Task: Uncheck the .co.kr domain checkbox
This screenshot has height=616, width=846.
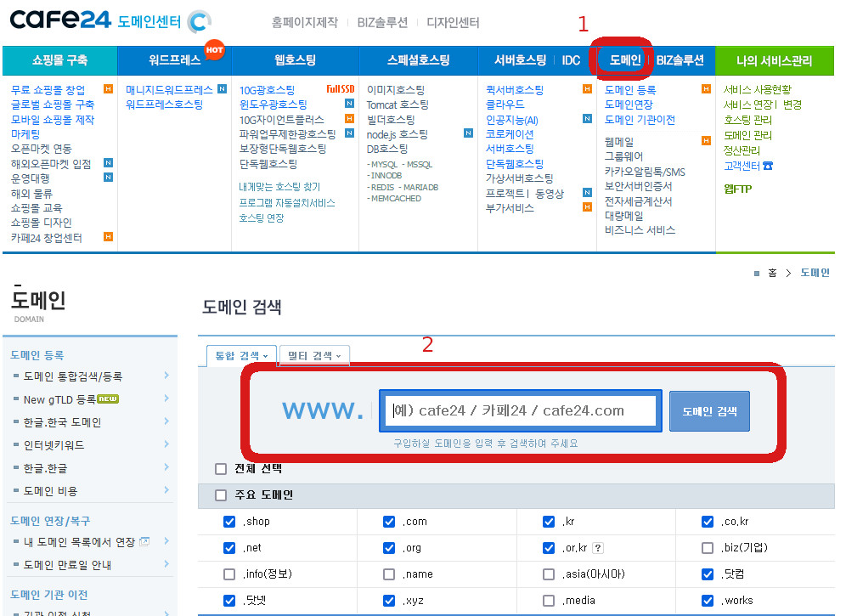Action: [x=708, y=522]
